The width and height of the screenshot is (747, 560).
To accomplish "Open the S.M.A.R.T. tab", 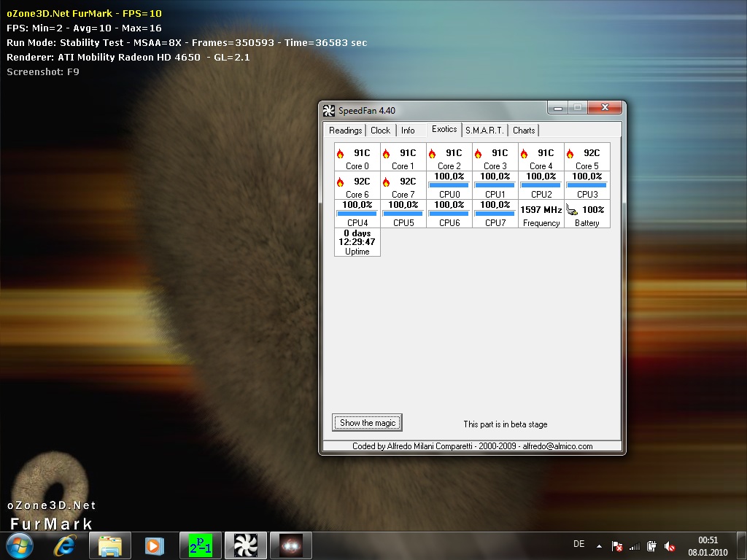I will [x=484, y=131].
